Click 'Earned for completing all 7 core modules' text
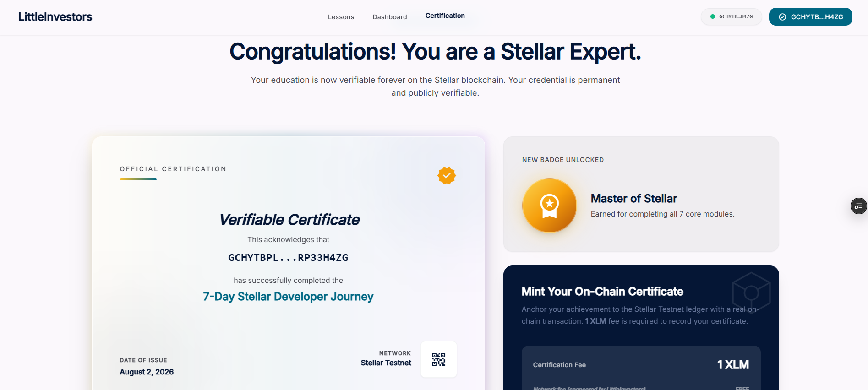This screenshot has height=390, width=868. pyautogui.click(x=663, y=214)
